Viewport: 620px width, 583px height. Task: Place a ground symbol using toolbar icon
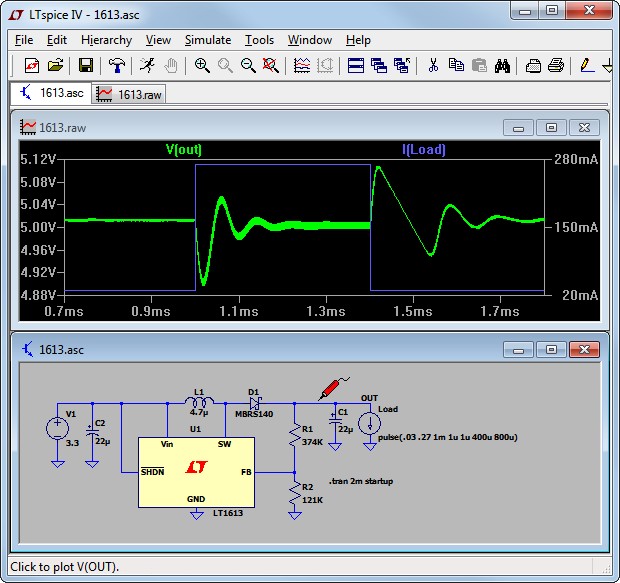607,65
